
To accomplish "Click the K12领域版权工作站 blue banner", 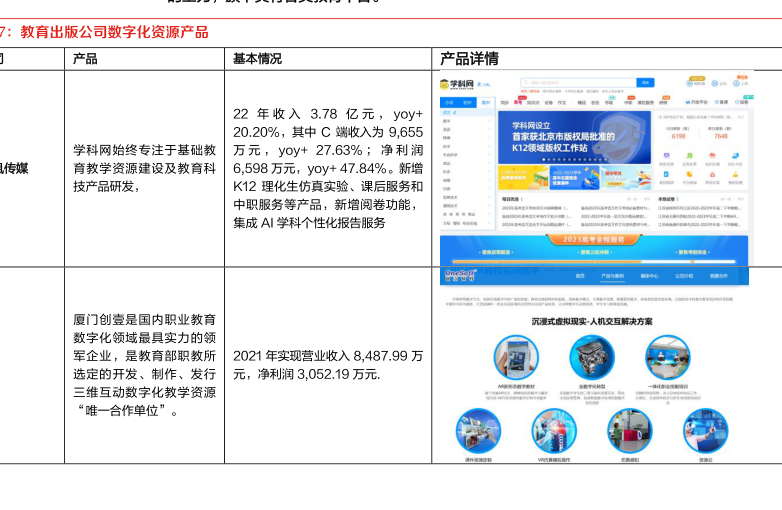I will coord(574,138).
